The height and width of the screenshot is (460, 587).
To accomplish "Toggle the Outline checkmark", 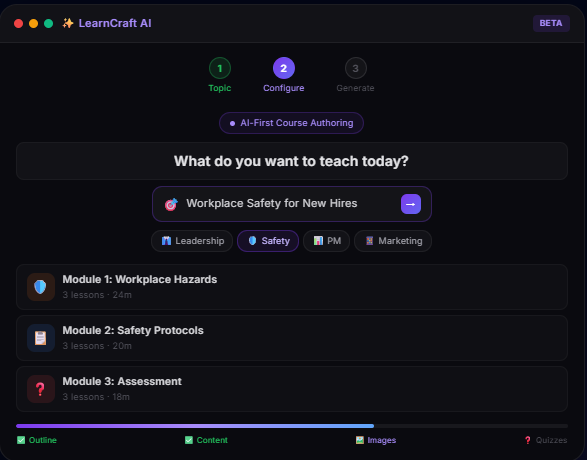I will tap(21, 440).
